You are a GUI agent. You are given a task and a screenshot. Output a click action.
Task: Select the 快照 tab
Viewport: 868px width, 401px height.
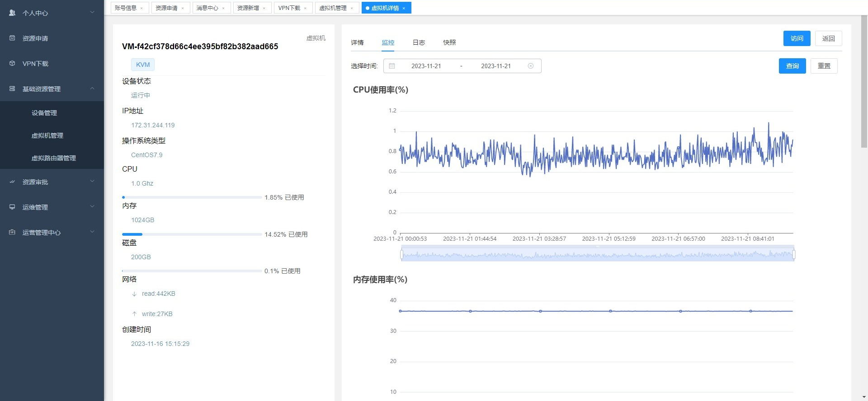tap(449, 42)
